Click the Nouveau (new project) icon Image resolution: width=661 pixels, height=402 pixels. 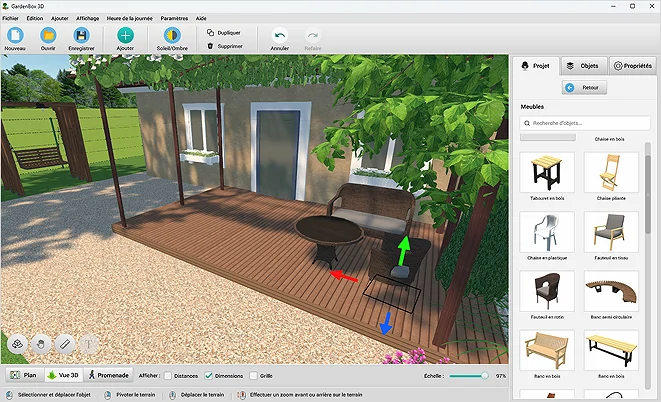[x=15, y=35]
